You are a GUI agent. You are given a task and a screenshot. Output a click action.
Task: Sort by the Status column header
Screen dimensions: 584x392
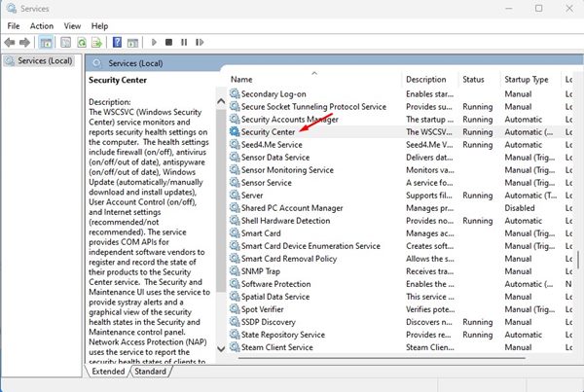(x=473, y=80)
